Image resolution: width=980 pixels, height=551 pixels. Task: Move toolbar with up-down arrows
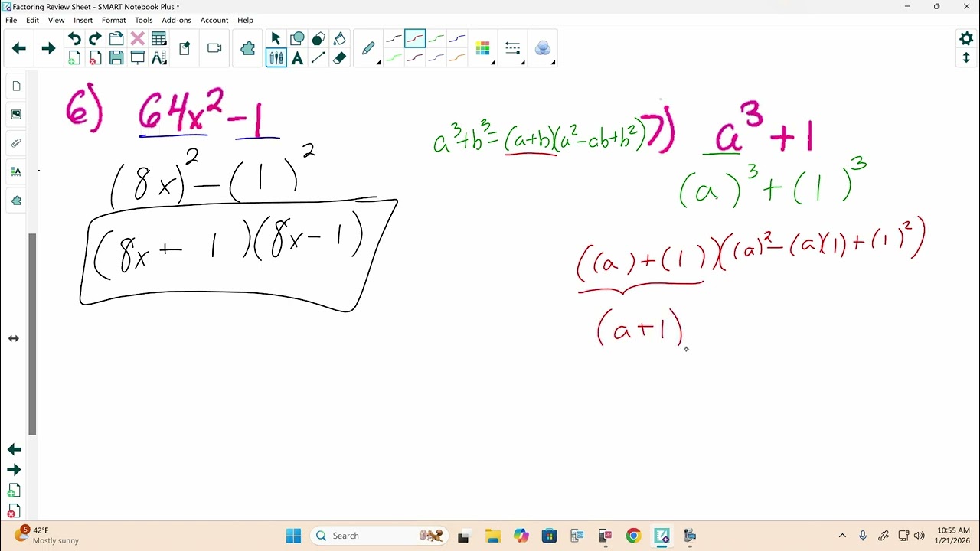966,57
